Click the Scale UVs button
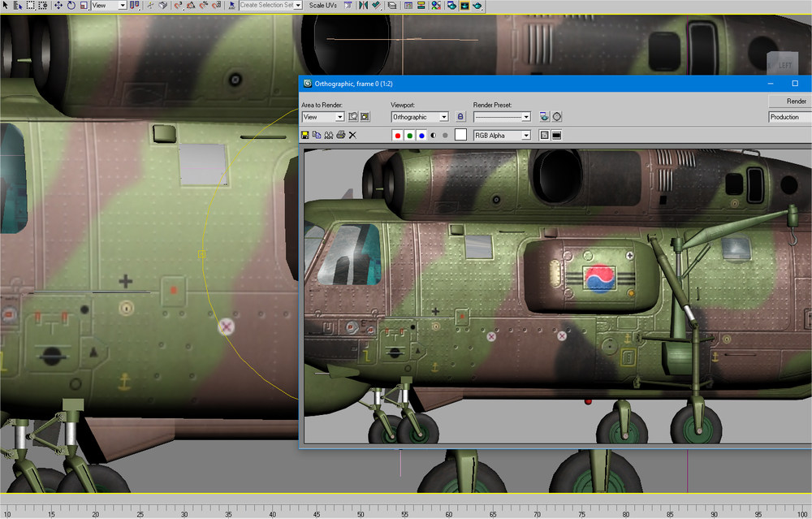 322,5
